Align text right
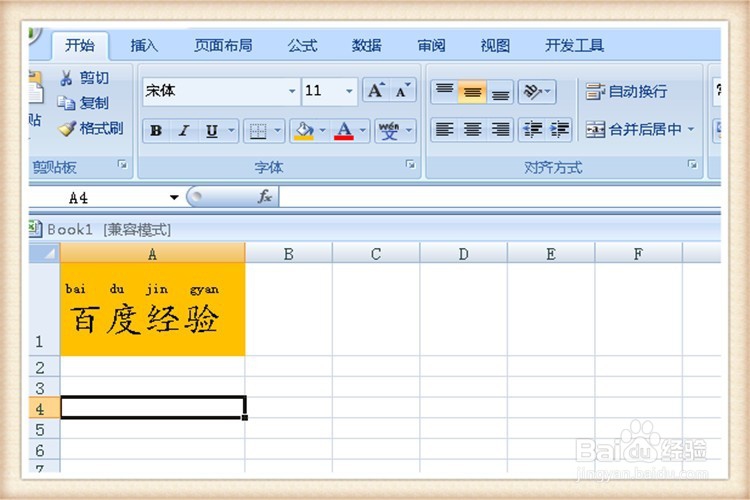The height and width of the screenshot is (500, 750). (x=500, y=129)
